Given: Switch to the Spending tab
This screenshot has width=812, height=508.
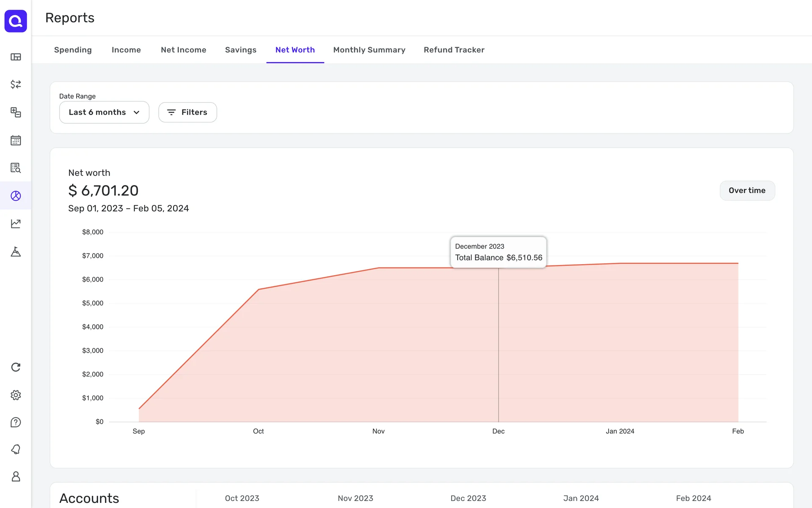Looking at the screenshot, I should pos(73,50).
